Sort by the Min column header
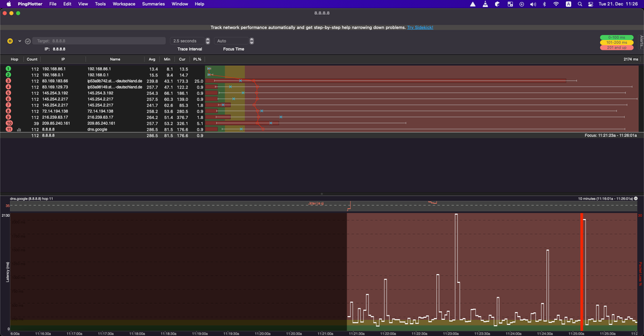The image size is (644, 336). (x=167, y=59)
